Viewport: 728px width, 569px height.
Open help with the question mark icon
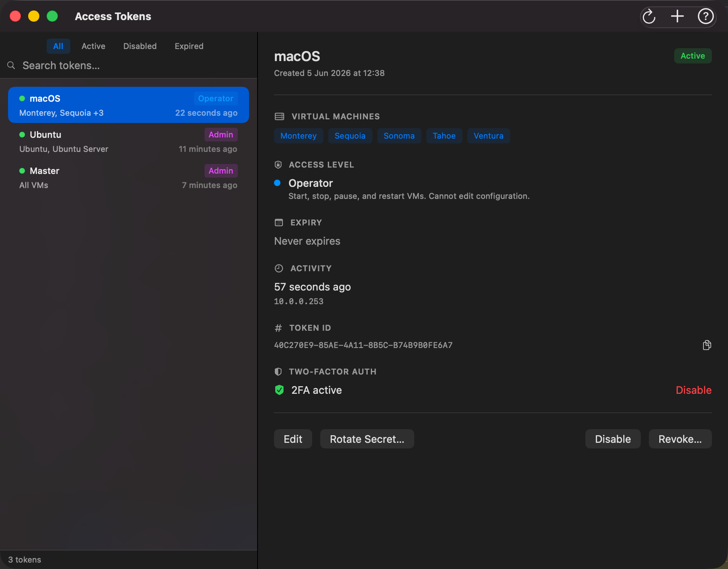point(706,16)
